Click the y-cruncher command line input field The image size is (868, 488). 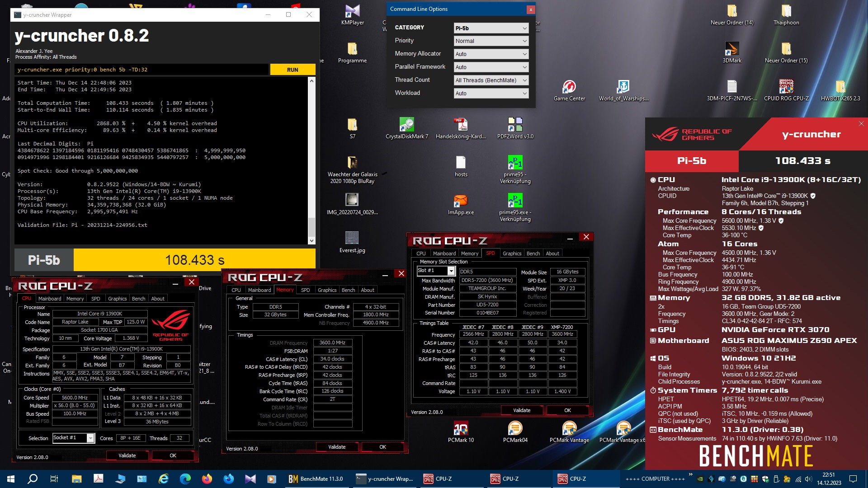coord(142,70)
